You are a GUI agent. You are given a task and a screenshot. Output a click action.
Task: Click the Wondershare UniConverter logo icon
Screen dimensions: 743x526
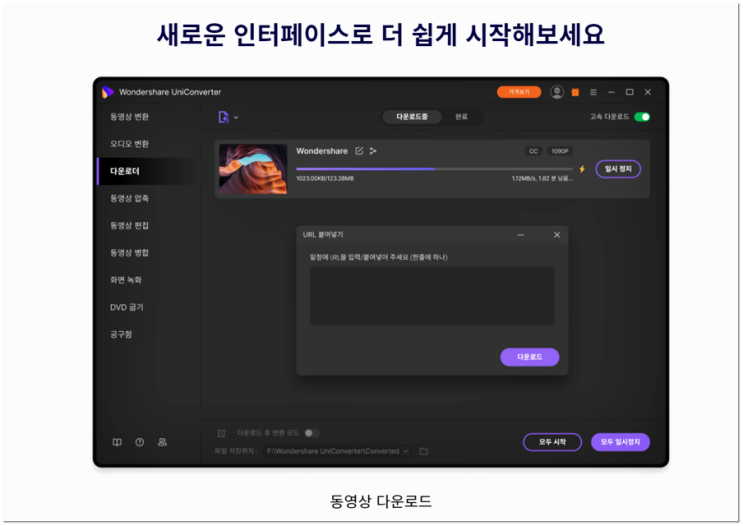click(108, 92)
